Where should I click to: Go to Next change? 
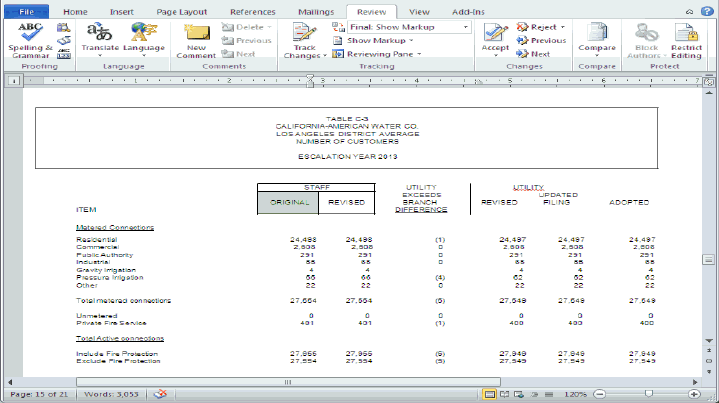tap(534, 54)
